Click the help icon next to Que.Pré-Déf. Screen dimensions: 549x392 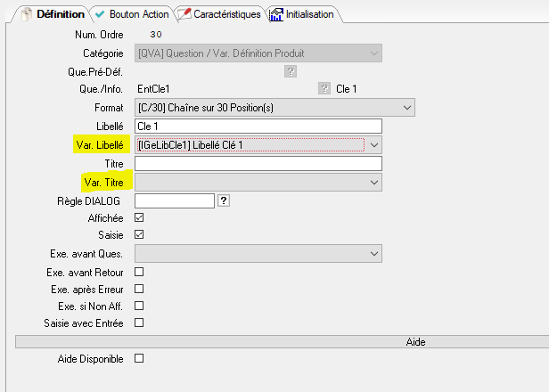[x=290, y=72]
